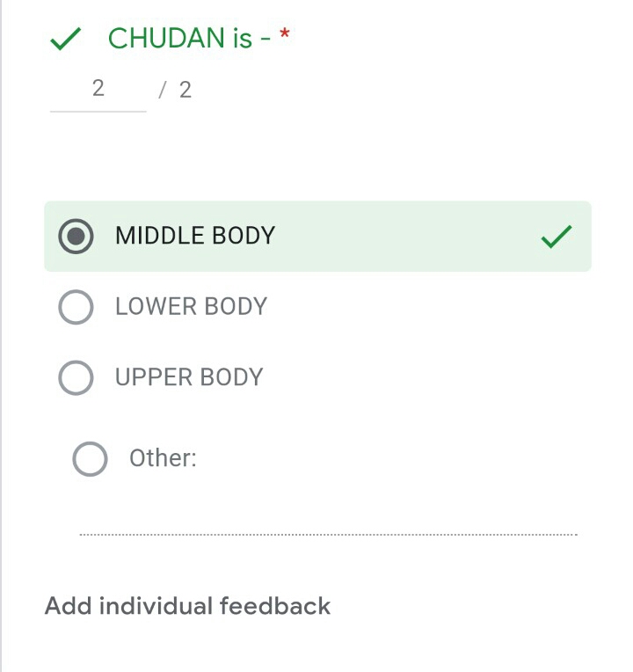Click the LOWER BODY option label text
The image size is (633, 672).
click(191, 307)
